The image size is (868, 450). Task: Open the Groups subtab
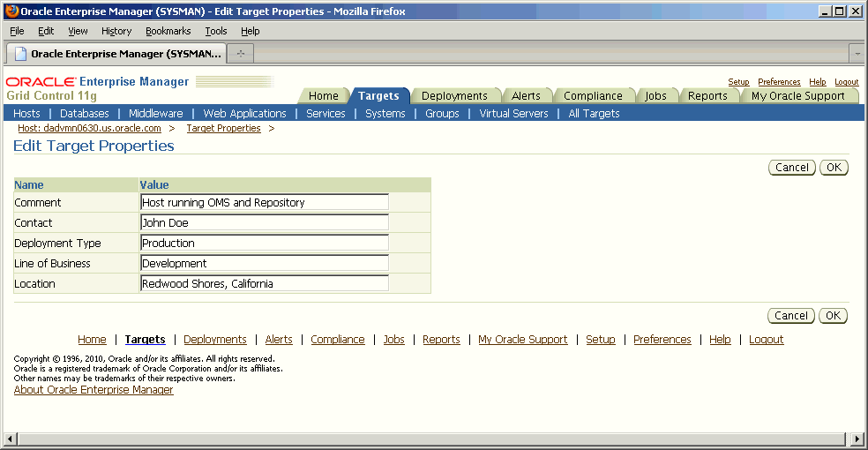click(x=442, y=114)
